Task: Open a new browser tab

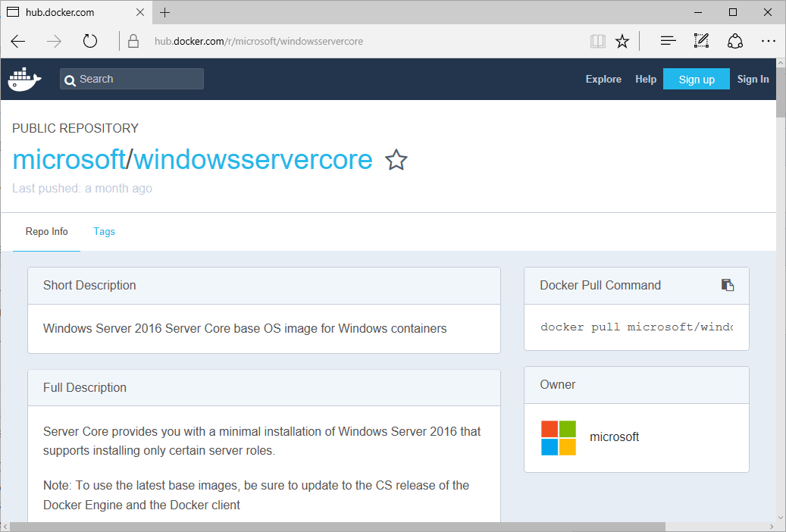Action: [x=165, y=13]
